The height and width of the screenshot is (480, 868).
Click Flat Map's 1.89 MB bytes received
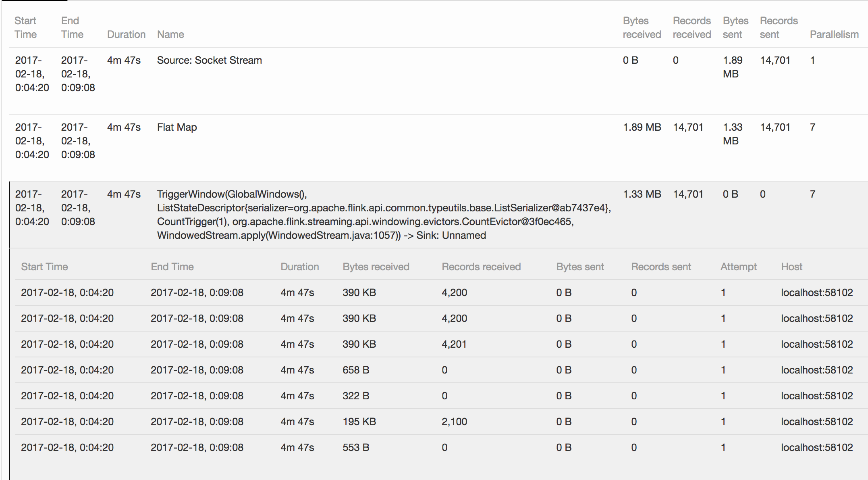642,127
